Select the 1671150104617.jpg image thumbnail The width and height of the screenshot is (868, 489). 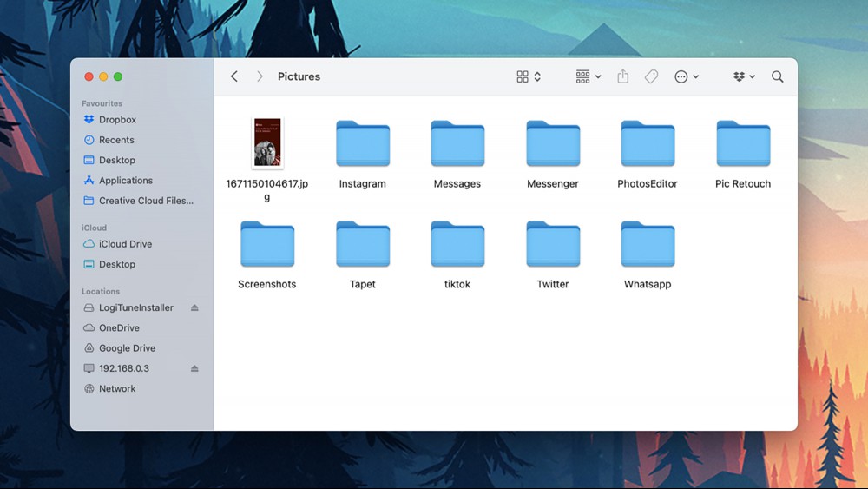click(x=267, y=143)
